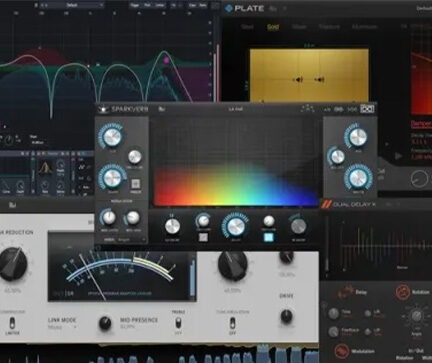
Task: Click the UVI logo beside the Plate title
Action: (273, 9)
